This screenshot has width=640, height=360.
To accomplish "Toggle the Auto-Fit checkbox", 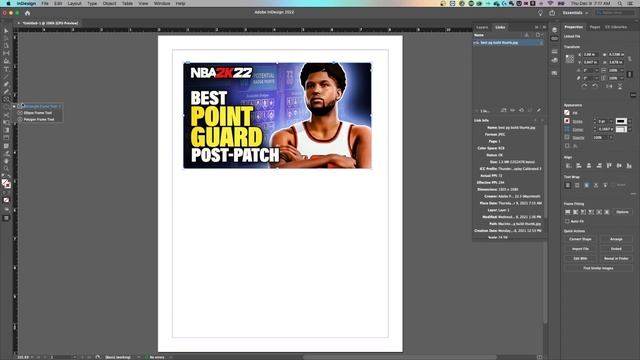I will (x=567, y=221).
